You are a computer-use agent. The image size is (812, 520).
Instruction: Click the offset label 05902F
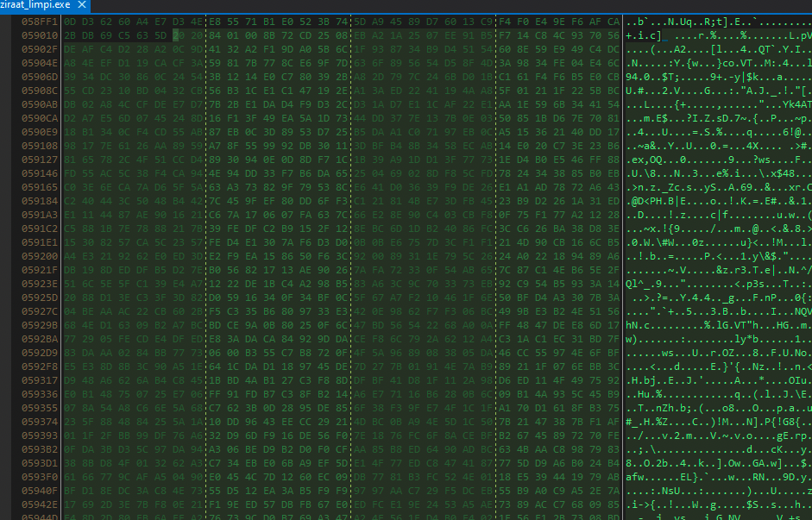pyautogui.click(x=40, y=50)
